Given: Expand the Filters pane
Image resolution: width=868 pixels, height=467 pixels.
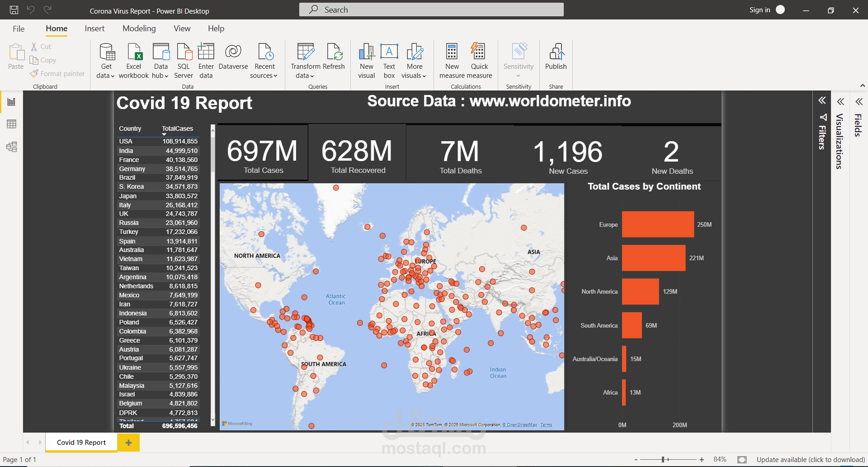Looking at the screenshot, I should (822, 100).
